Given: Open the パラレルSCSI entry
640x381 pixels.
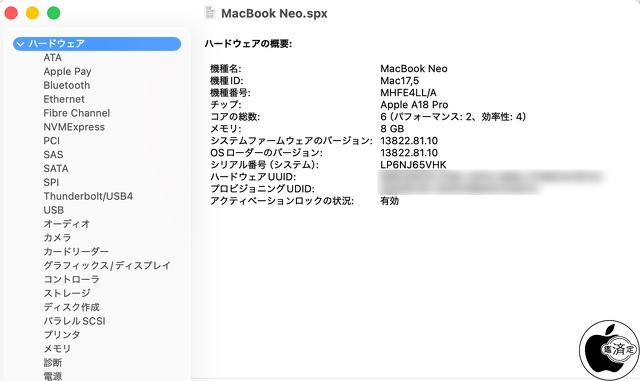Looking at the screenshot, I should pos(74,321).
